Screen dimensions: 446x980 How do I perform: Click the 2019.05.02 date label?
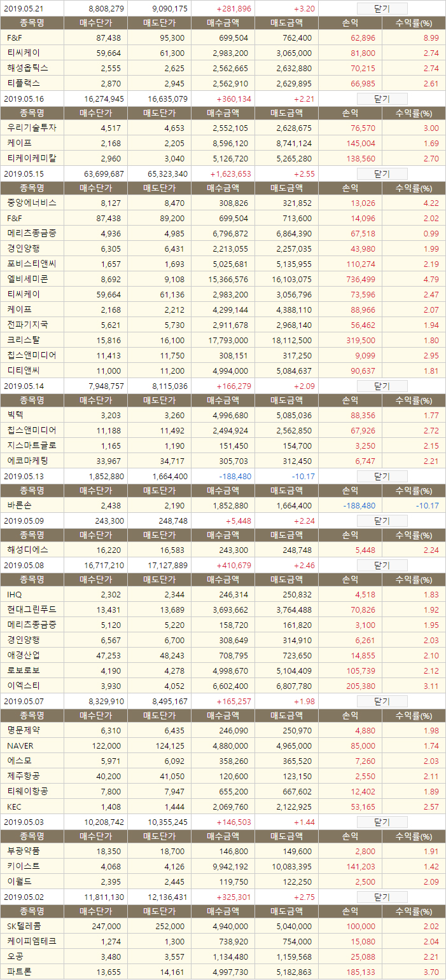pos(24,897)
